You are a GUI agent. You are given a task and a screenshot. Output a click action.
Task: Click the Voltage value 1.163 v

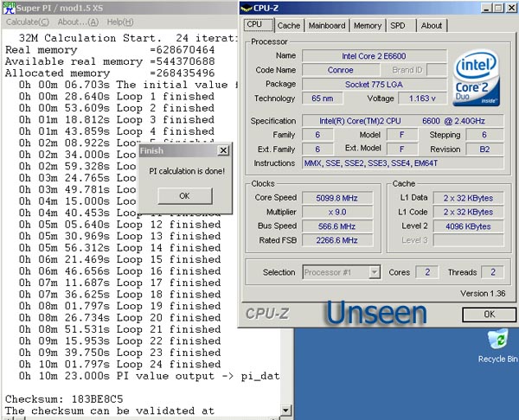(422, 99)
